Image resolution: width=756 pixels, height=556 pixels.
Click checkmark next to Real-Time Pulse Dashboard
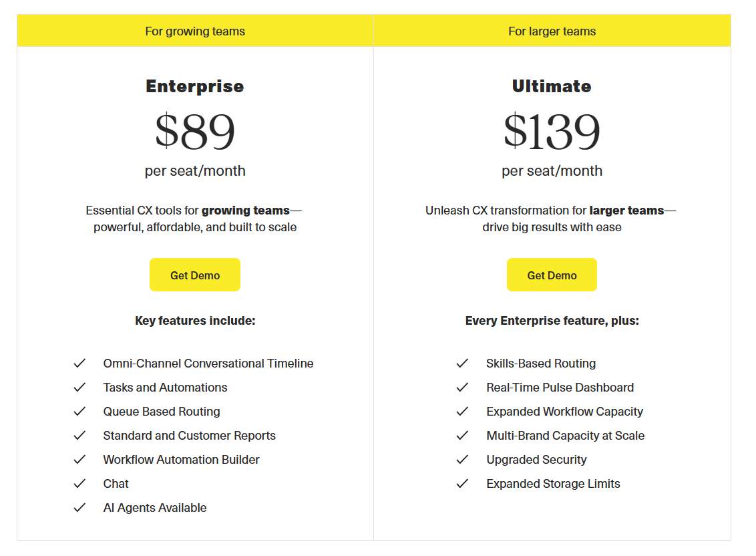(462, 388)
